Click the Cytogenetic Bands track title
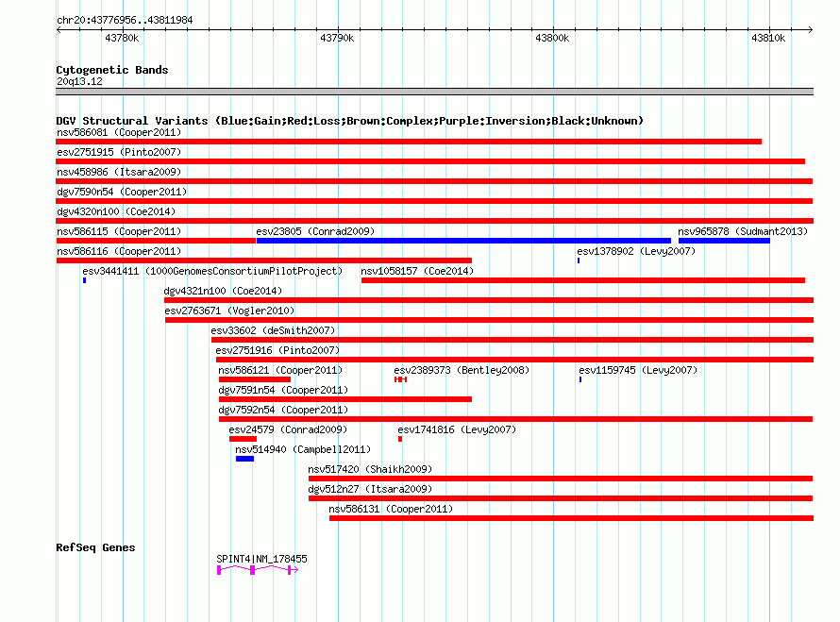Image resolution: width=840 pixels, height=622 pixels. pyautogui.click(x=112, y=70)
